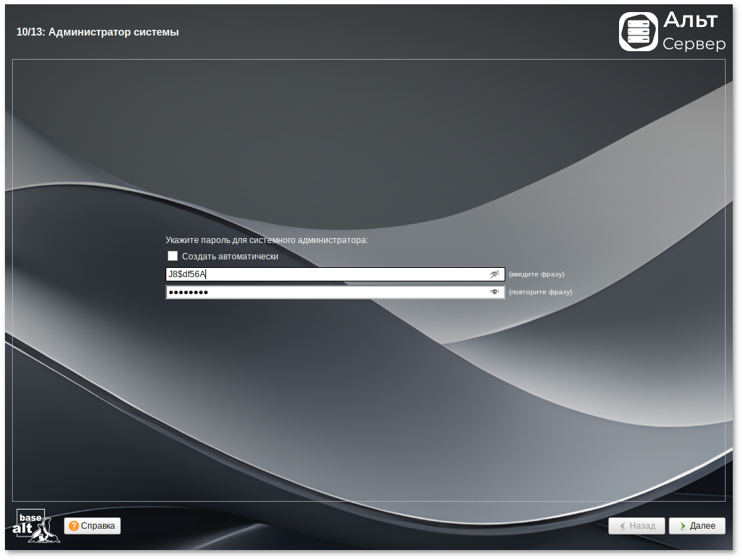The height and width of the screenshot is (560, 742).
Task: Enable the 'Создать автоматически' checkbox
Action: [173, 257]
